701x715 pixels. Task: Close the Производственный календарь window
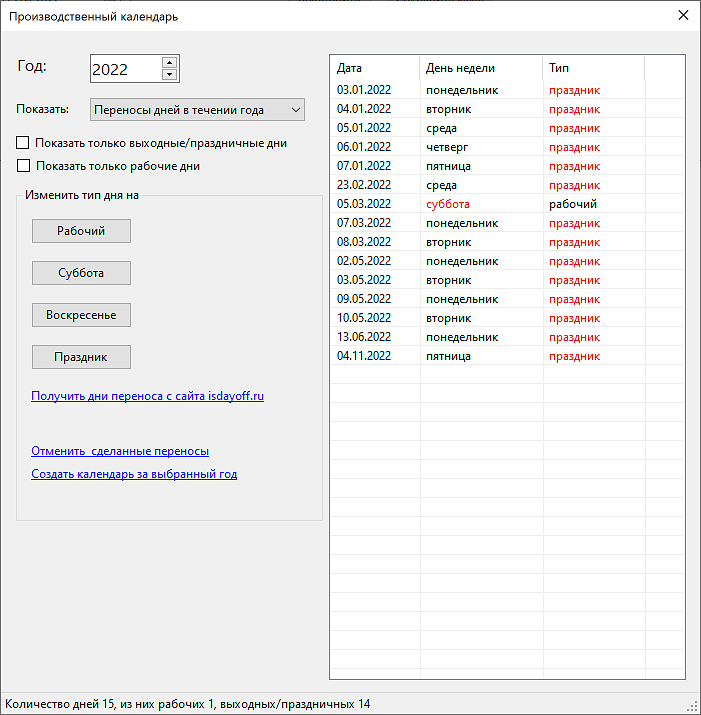[x=683, y=16]
